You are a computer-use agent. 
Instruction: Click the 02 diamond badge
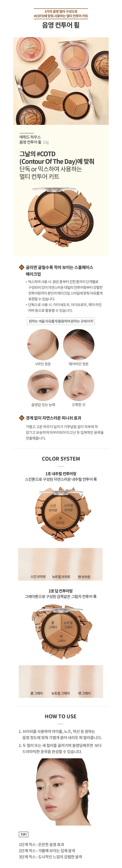pos(22,418)
